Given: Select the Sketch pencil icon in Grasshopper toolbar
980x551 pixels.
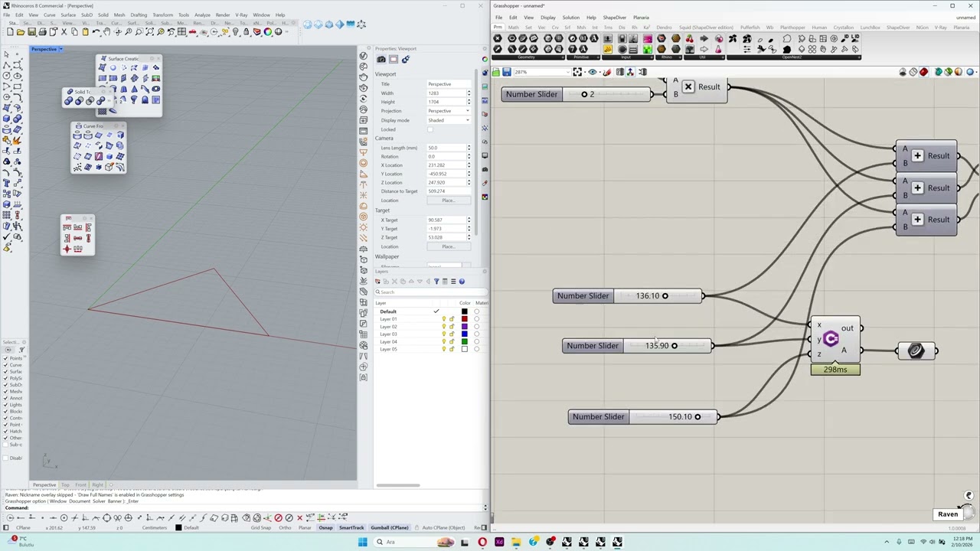Looking at the screenshot, I should pyautogui.click(x=607, y=72).
